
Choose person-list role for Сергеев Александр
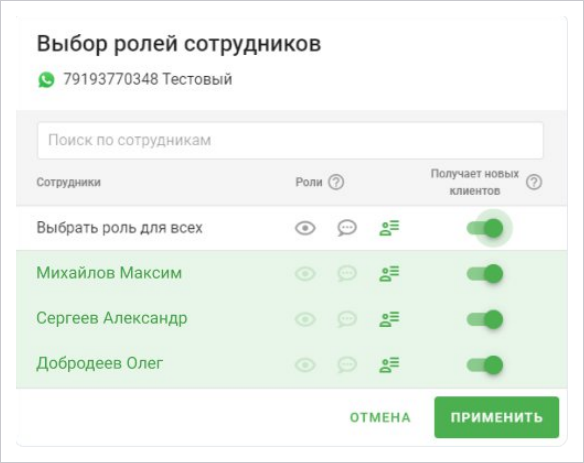coord(389,320)
